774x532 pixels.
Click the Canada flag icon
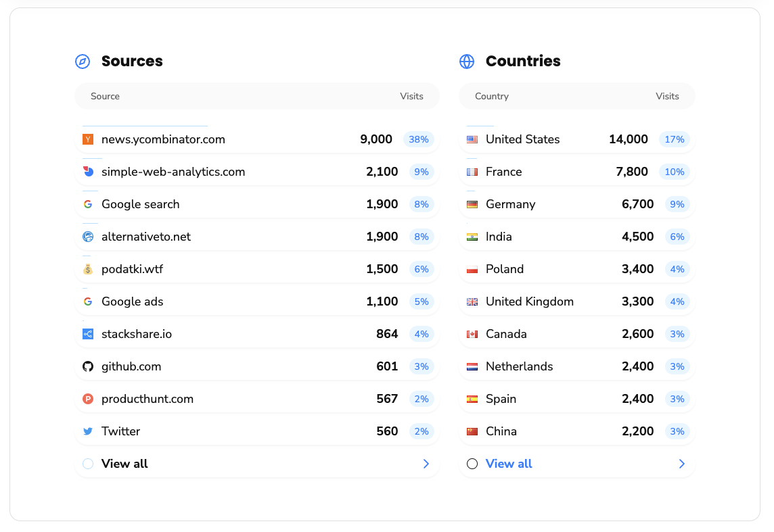tap(472, 334)
